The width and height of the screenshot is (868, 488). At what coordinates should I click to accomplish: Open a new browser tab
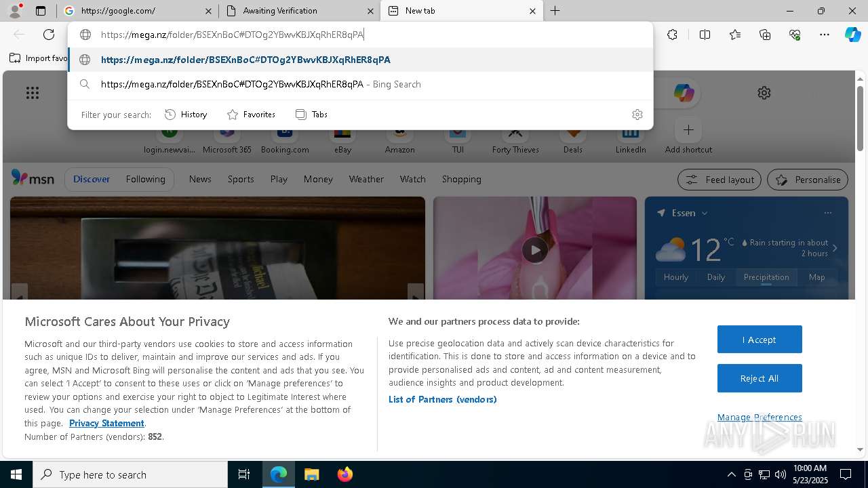tap(555, 11)
